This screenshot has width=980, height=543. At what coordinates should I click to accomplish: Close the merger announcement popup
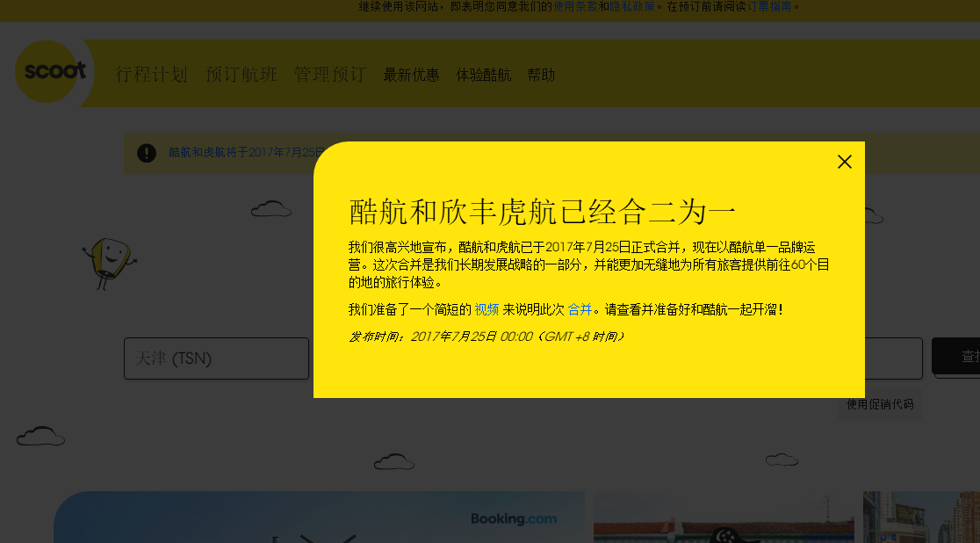(x=845, y=162)
